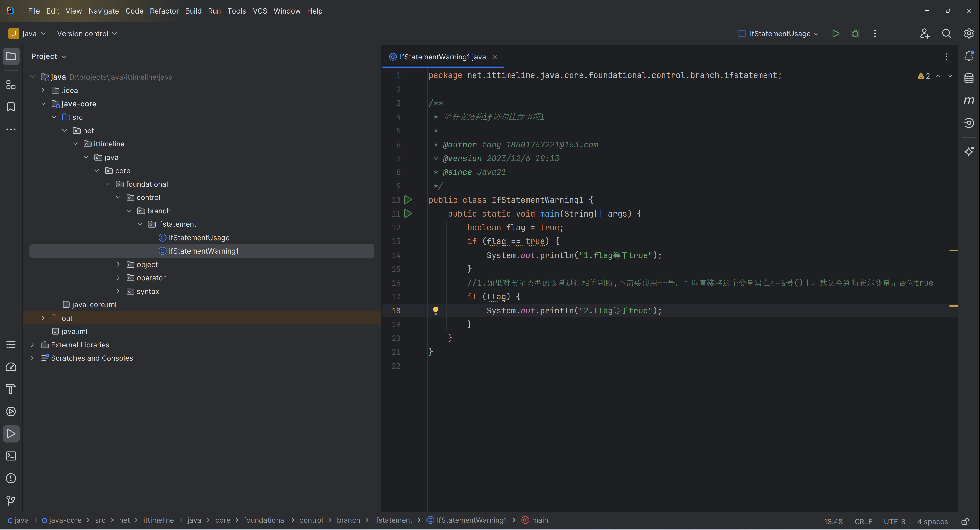Screen dimensions: 980x530
Task: Go to previous highlighted error arrow
Action: point(938,76)
